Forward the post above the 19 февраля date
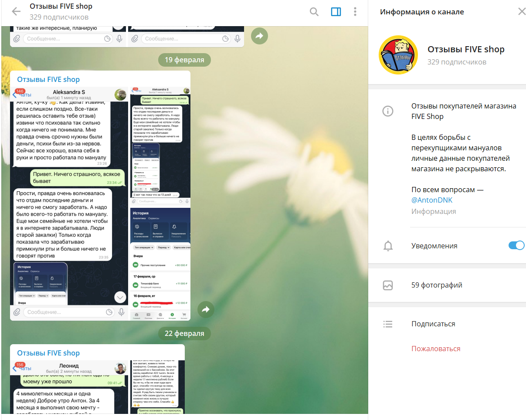 tap(260, 36)
